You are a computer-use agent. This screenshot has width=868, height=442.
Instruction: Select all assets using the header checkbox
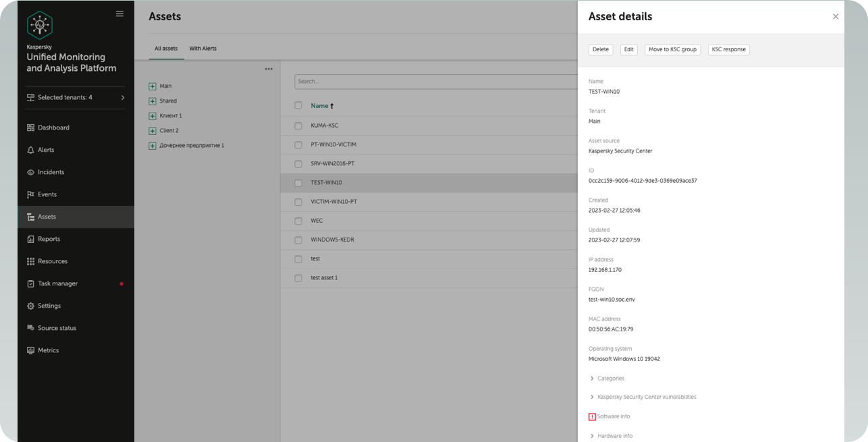[298, 106]
